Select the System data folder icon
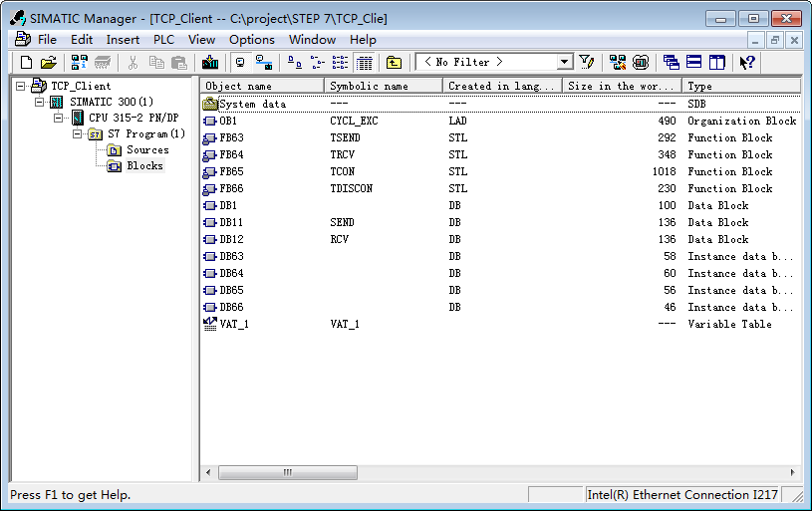The image size is (812, 511). tap(210, 104)
